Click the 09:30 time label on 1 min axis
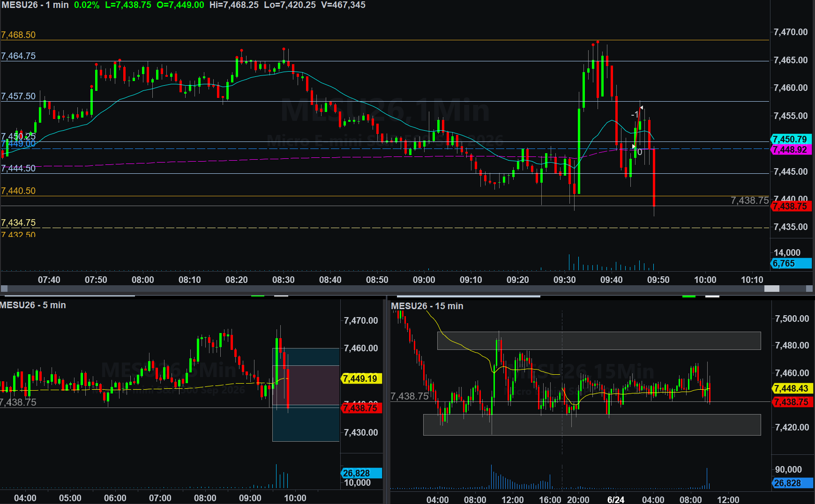 click(x=565, y=280)
